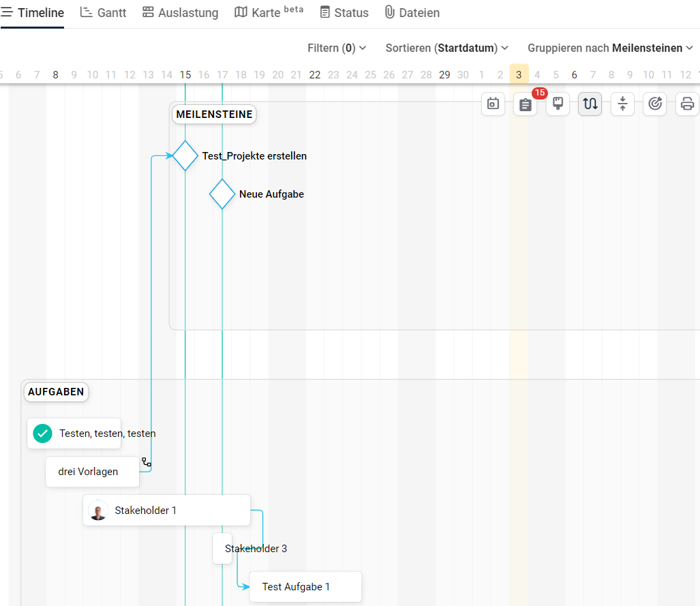Toggle the dependency arrows icon button
Viewport: 700px width, 606px height.
tap(590, 104)
